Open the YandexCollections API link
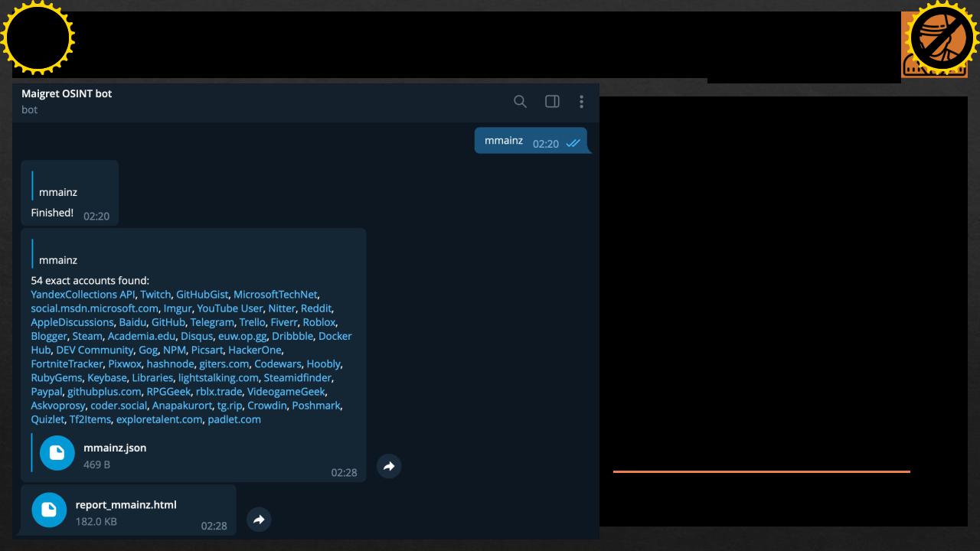980x551 pixels. click(83, 295)
